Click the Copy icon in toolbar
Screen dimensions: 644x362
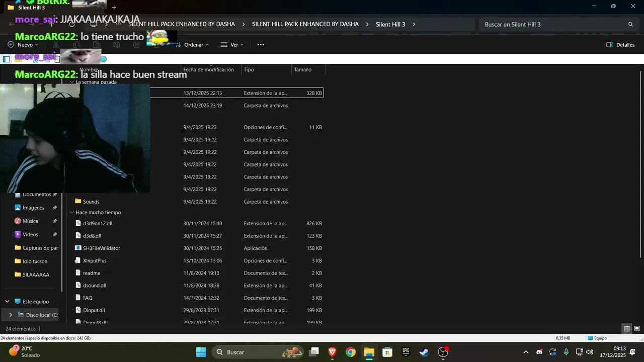click(x=76, y=45)
